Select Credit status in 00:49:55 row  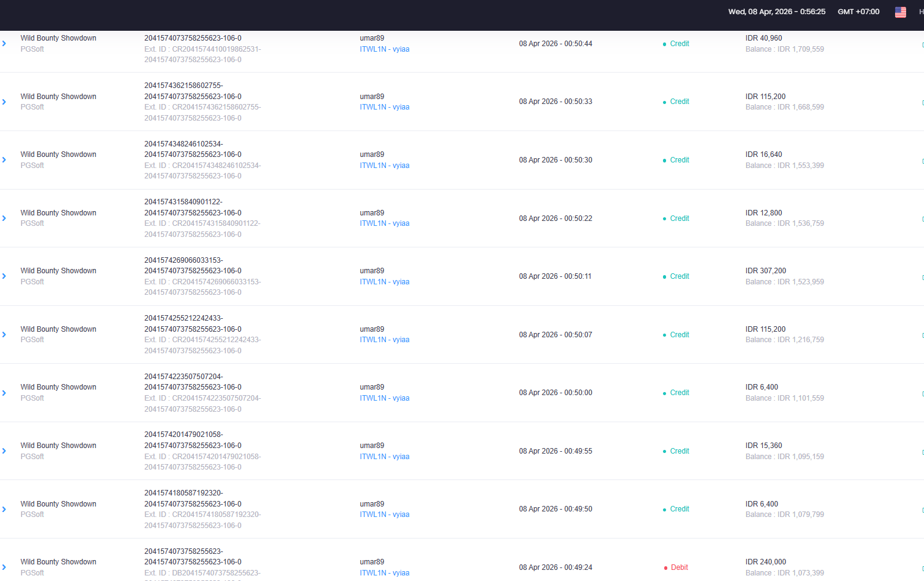[680, 451]
